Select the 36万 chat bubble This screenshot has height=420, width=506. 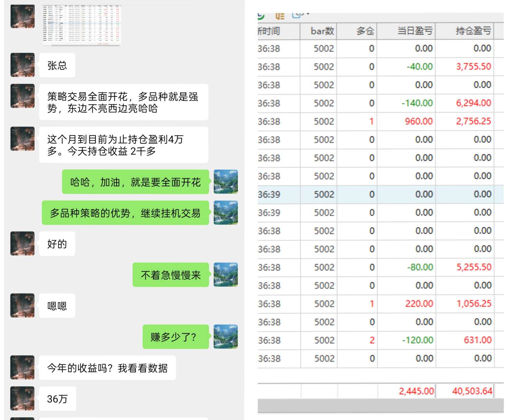(57, 399)
